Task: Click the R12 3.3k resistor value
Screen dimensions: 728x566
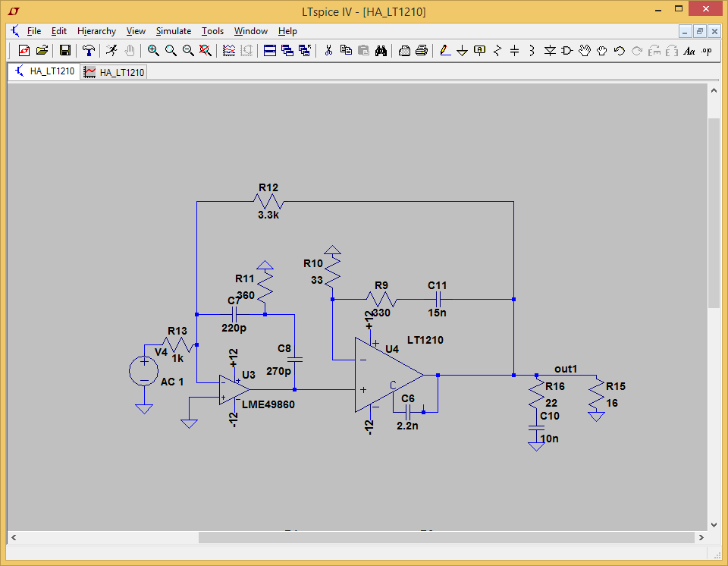Action: click(x=268, y=215)
